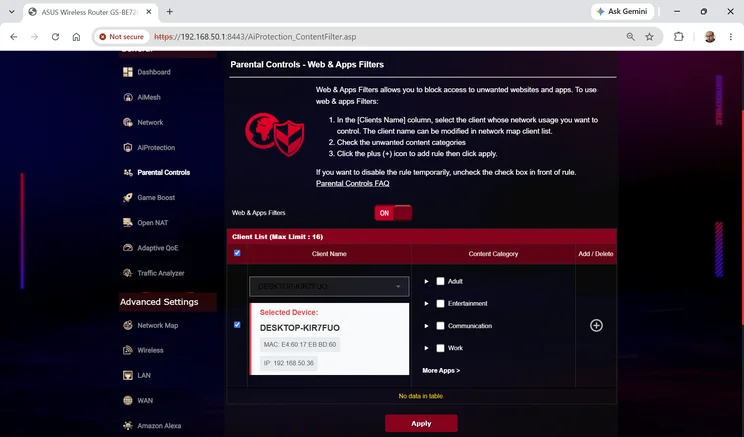Click the AiMesh sidebar icon
This screenshot has height=437, width=744.
point(128,97)
